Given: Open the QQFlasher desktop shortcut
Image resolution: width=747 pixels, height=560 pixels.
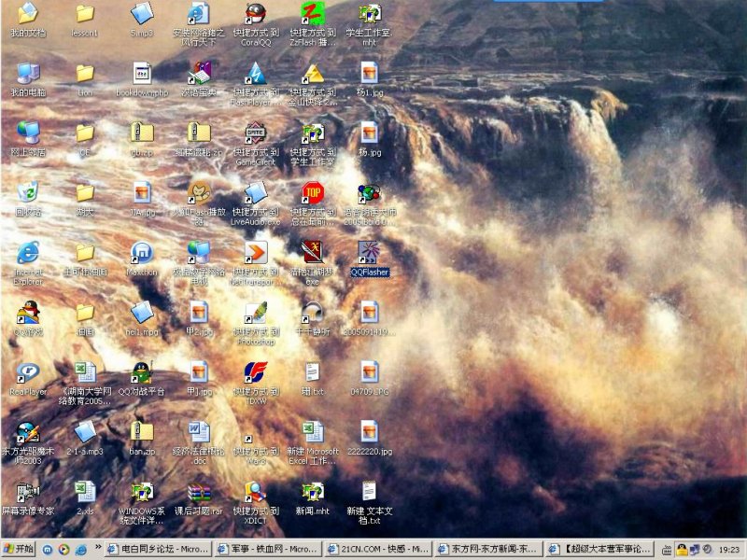Looking at the screenshot, I should (369, 253).
